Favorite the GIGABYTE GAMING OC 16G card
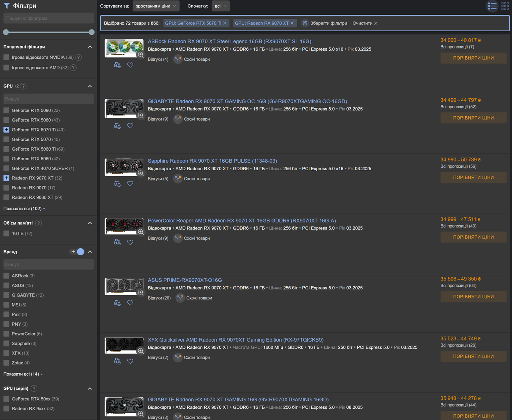The image size is (512, 420). pyautogui.click(x=130, y=125)
